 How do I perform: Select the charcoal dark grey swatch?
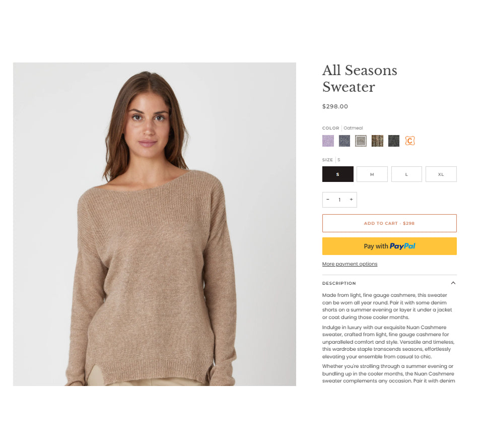click(394, 141)
